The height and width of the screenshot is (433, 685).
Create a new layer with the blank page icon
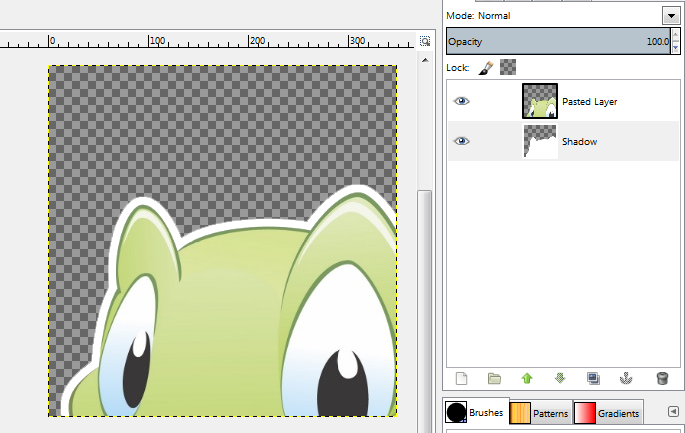tap(462, 378)
